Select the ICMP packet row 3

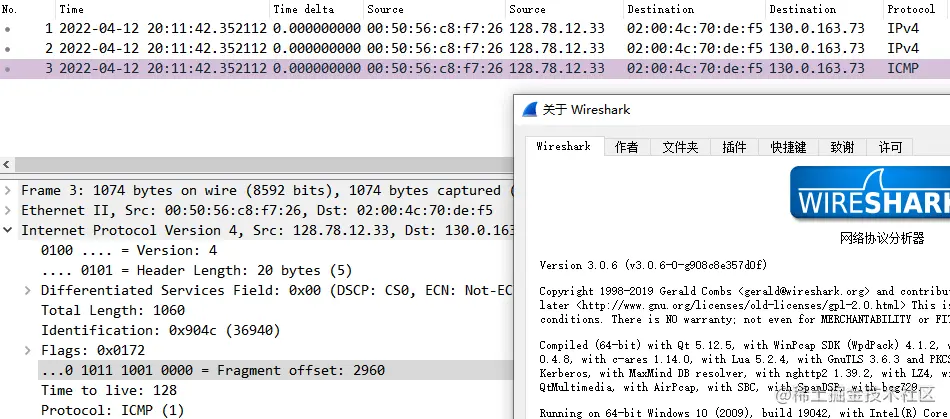(x=475, y=68)
